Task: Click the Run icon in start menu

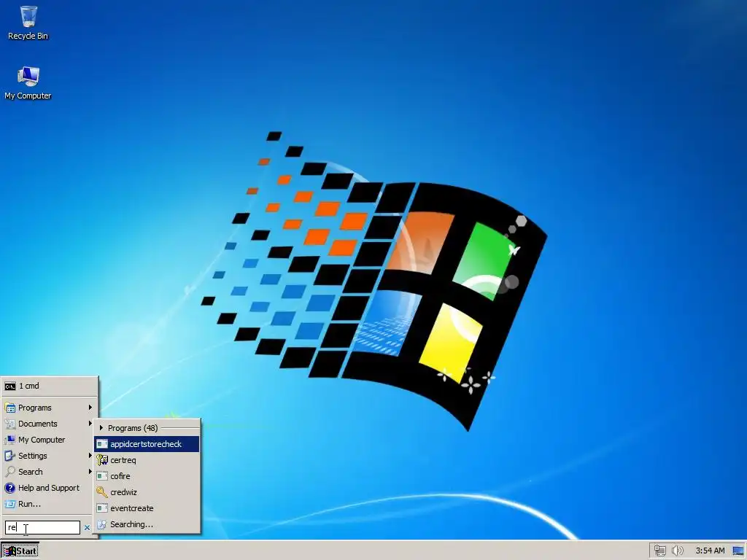Action: (10, 504)
